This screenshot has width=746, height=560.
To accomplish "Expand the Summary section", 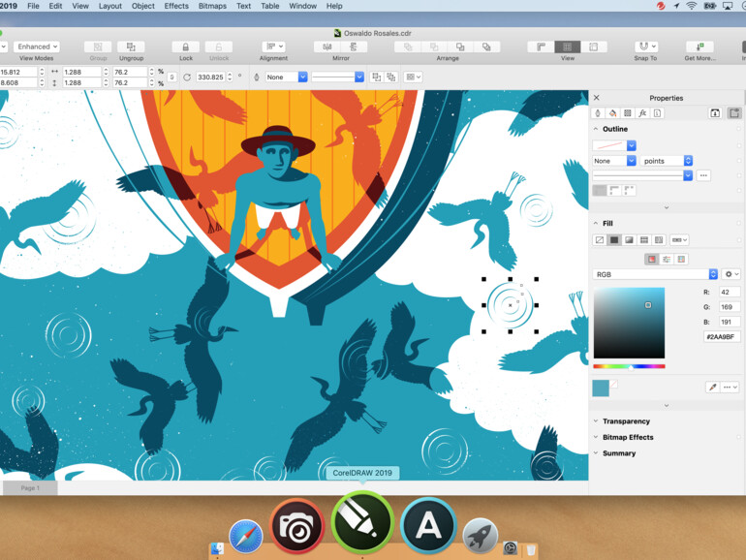I will [596, 453].
